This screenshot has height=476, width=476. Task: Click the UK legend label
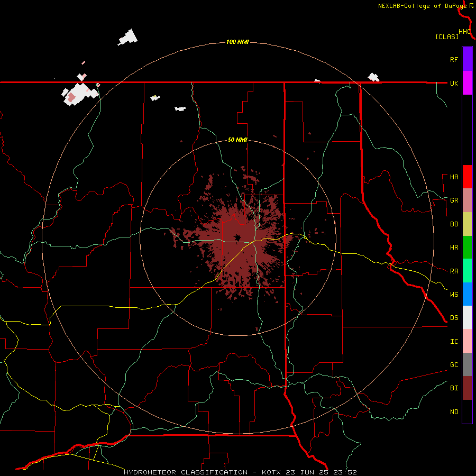[454, 83]
